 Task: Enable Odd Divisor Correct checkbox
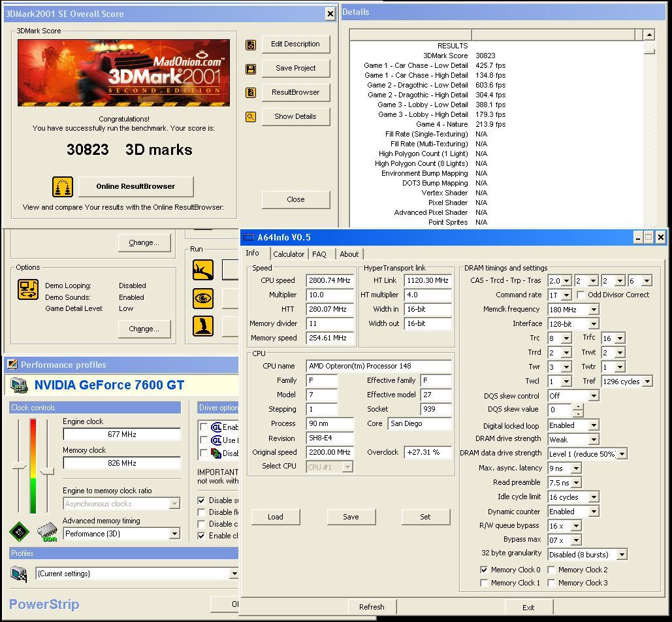click(x=581, y=295)
